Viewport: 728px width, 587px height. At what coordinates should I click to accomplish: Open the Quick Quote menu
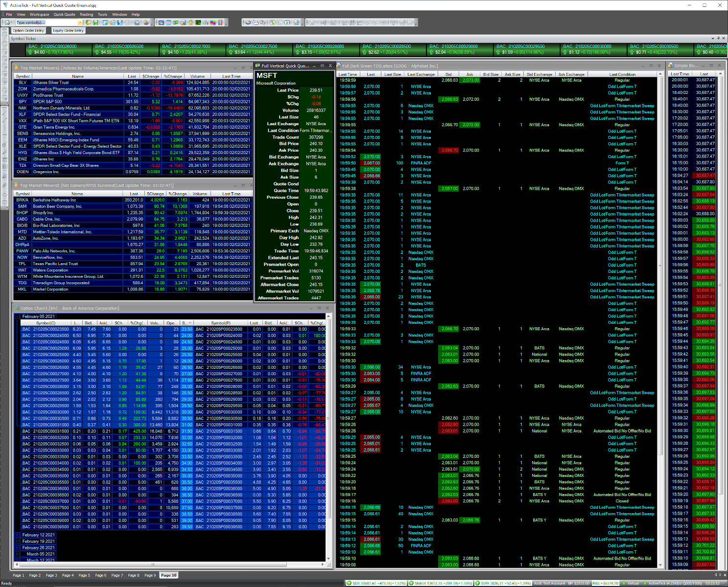(x=65, y=15)
